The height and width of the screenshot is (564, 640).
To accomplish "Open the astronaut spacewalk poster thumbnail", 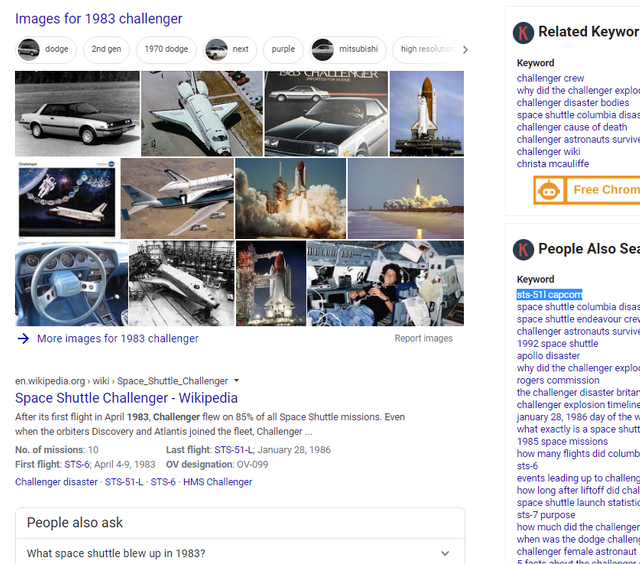I will pos(67,198).
